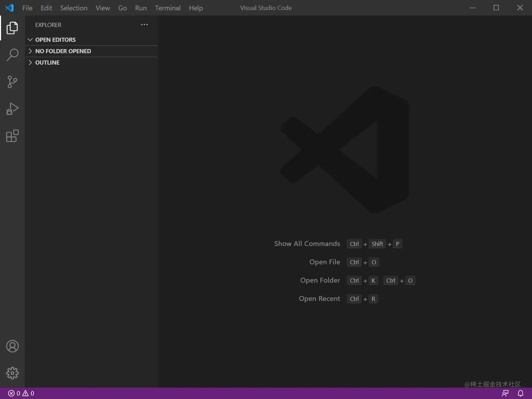Maximize the Visual Studio Code window
The image size is (532, 399).
point(496,8)
